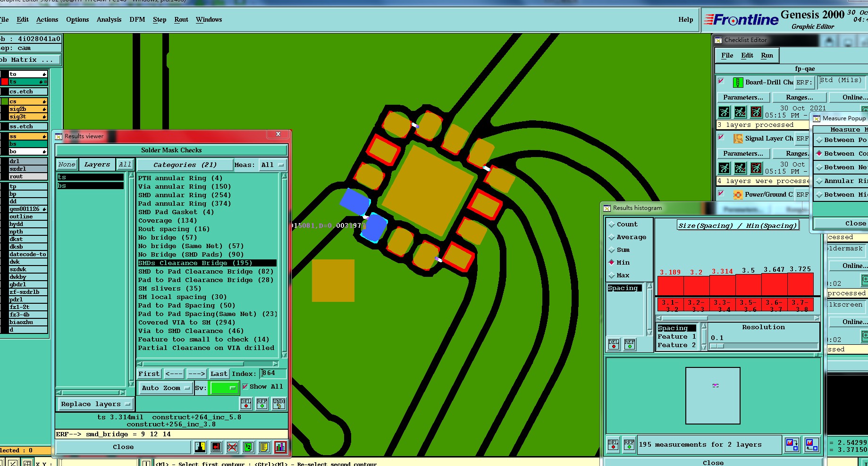Open Checklist Editor Run menu

[767, 55]
